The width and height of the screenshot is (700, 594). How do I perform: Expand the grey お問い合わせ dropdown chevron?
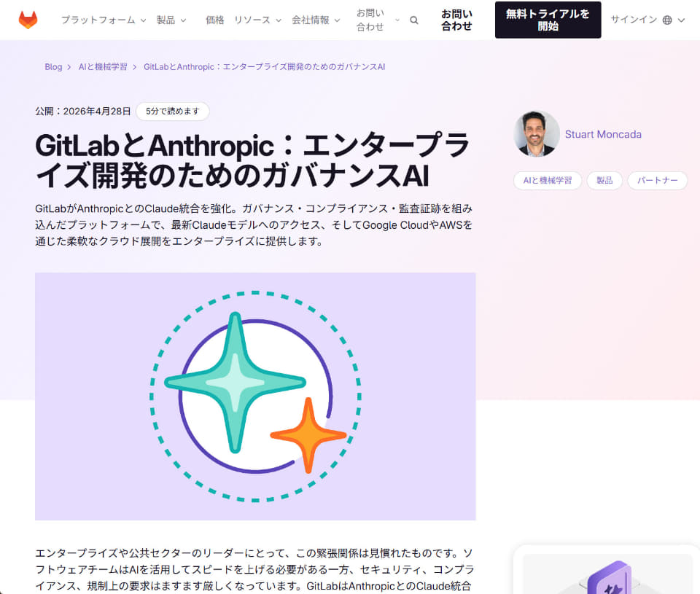pos(397,20)
